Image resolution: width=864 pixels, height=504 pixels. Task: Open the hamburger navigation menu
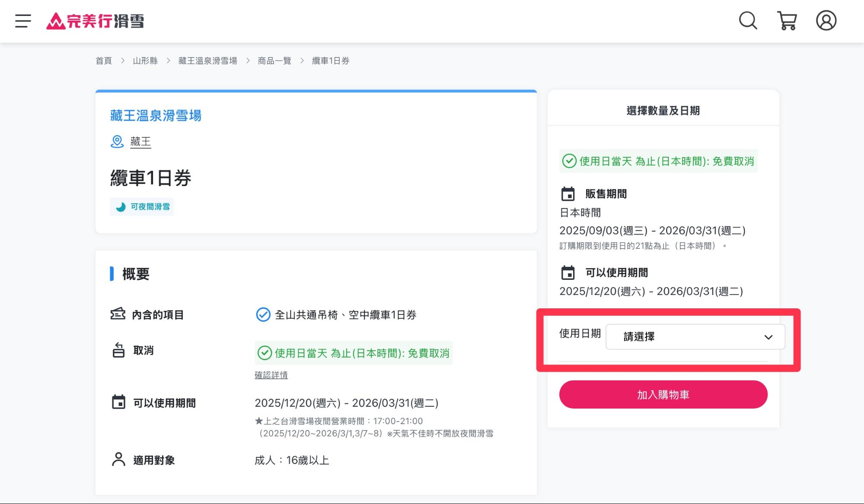click(x=22, y=20)
